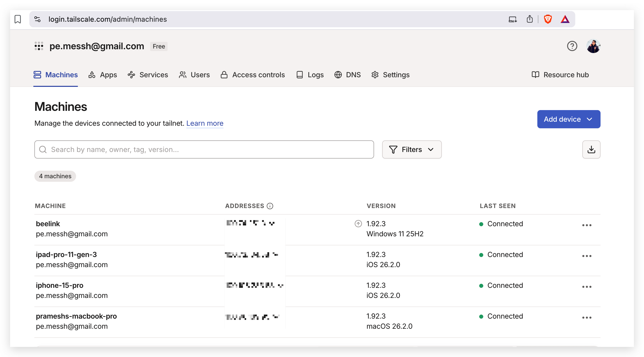This screenshot has height=357, width=644.
Task: Click the update available icon for beelink
Action: point(358,224)
